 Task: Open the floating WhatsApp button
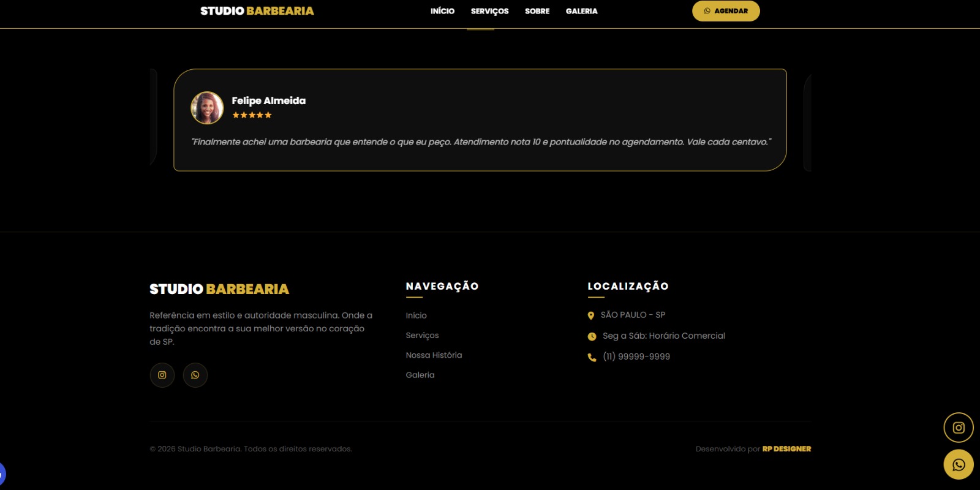(959, 465)
